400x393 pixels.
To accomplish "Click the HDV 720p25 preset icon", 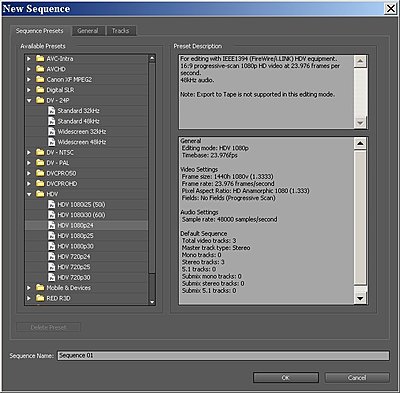I will click(51, 267).
